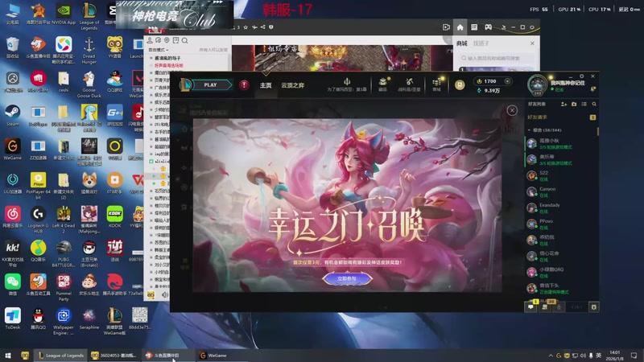Click the speaker volume icon in the YY window
The height and width of the screenshot is (362, 644).
[x=165, y=294]
